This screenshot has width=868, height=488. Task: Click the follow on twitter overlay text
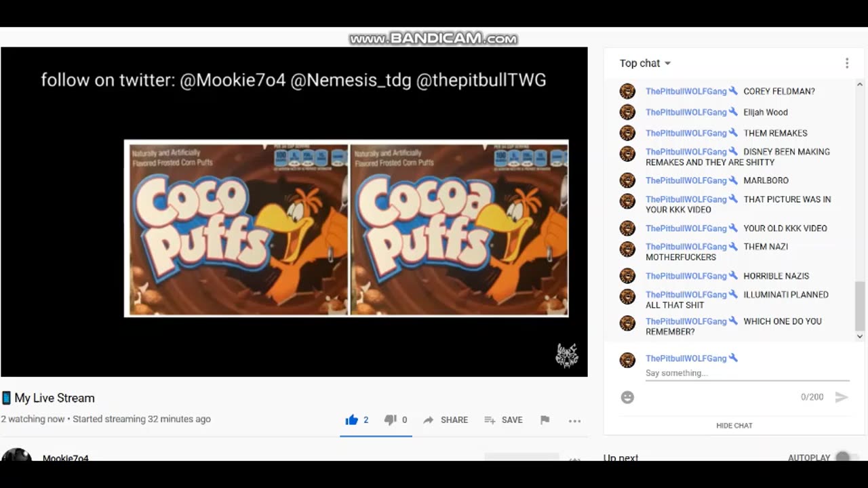point(294,80)
